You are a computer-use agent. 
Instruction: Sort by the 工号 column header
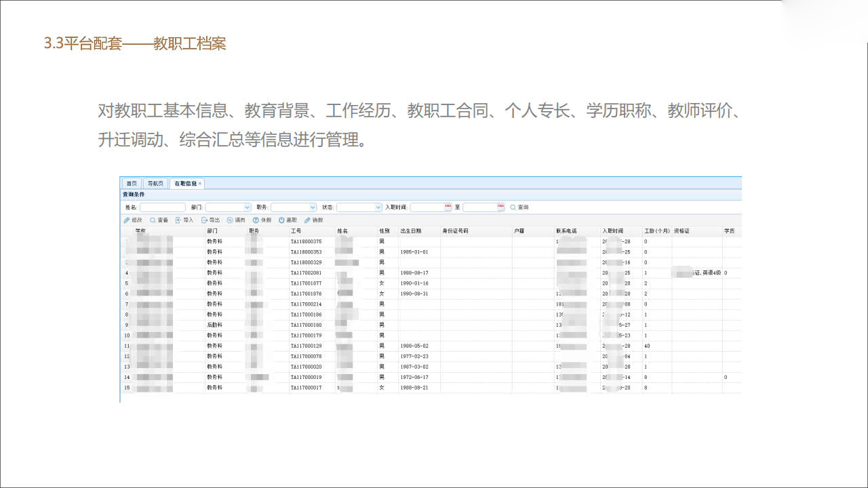click(x=296, y=231)
